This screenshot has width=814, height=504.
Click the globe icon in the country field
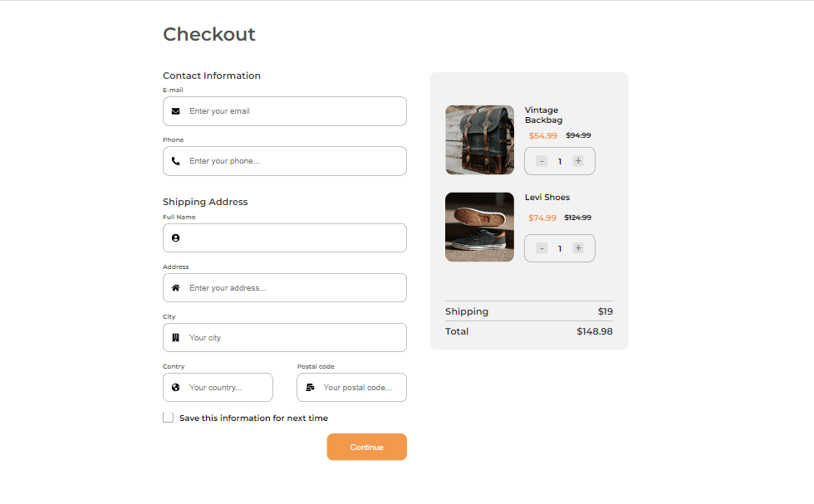click(175, 388)
